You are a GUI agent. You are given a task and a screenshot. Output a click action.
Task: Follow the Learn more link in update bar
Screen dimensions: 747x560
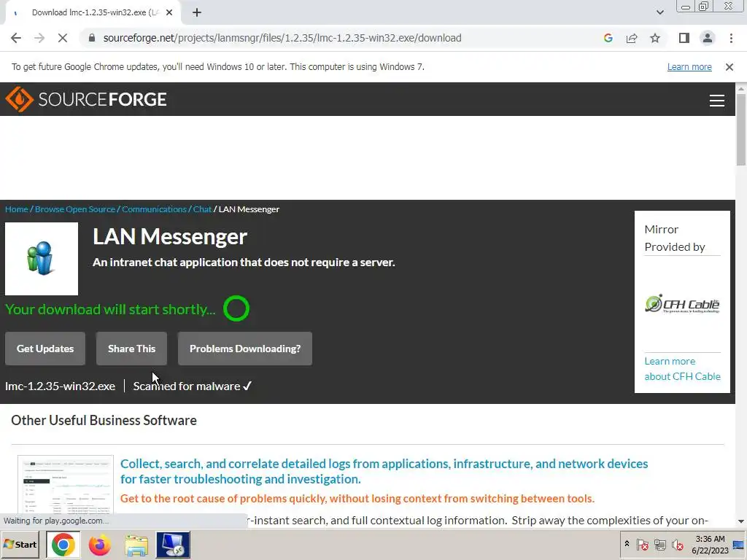pyautogui.click(x=689, y=67)
